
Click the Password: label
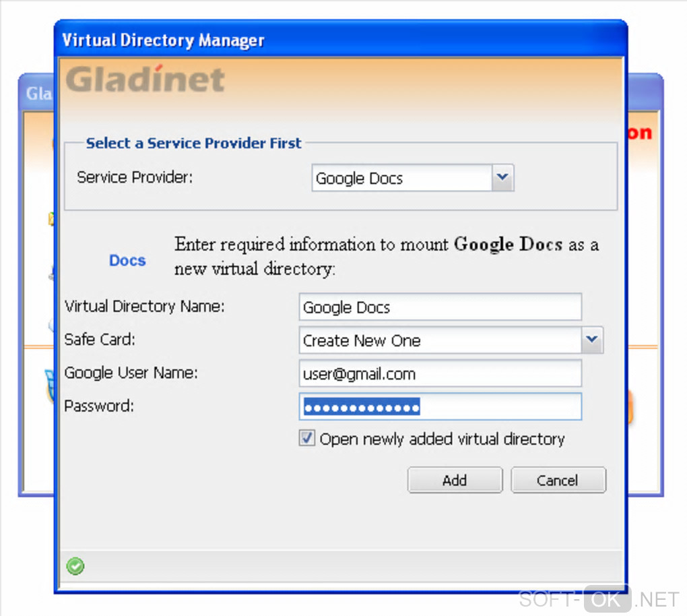pos(98,406)
